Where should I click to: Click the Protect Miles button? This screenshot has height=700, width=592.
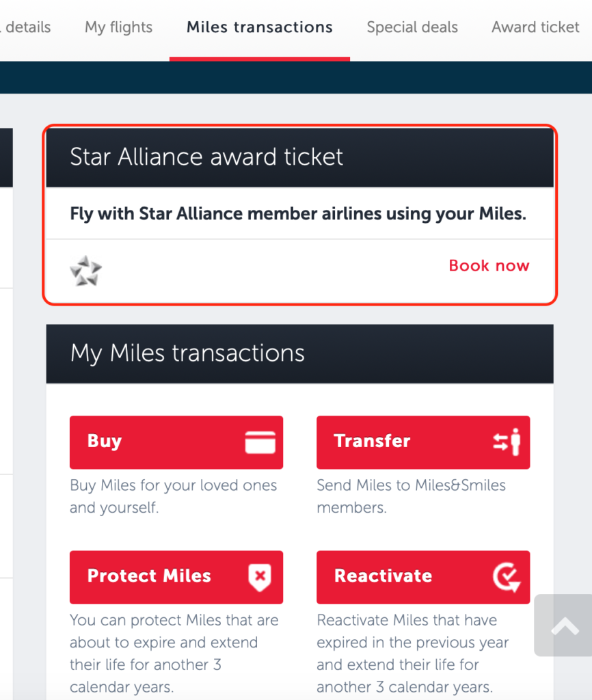[176, 577]
